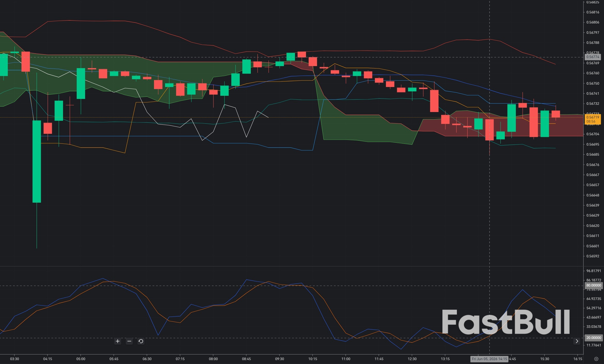Screen dimensions: 604x364
Task: Click the 86.18772 oscillator axis value
Action: (x=593, y=280)
